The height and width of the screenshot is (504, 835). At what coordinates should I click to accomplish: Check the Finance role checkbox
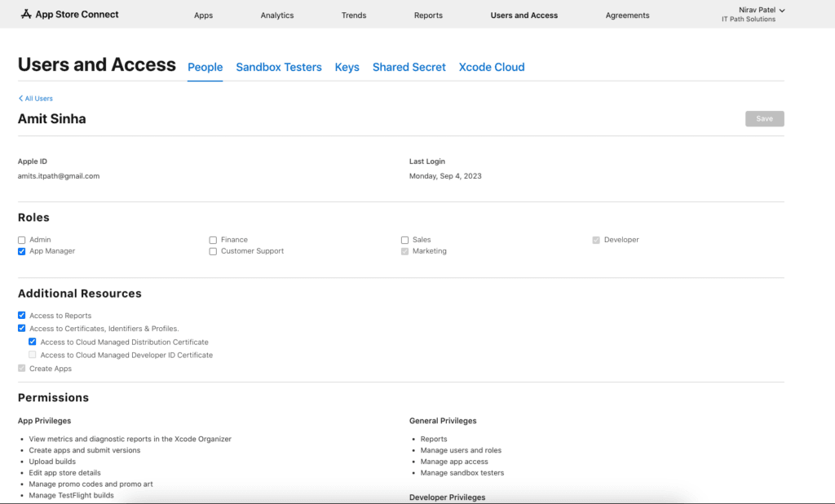click(214, 241)
